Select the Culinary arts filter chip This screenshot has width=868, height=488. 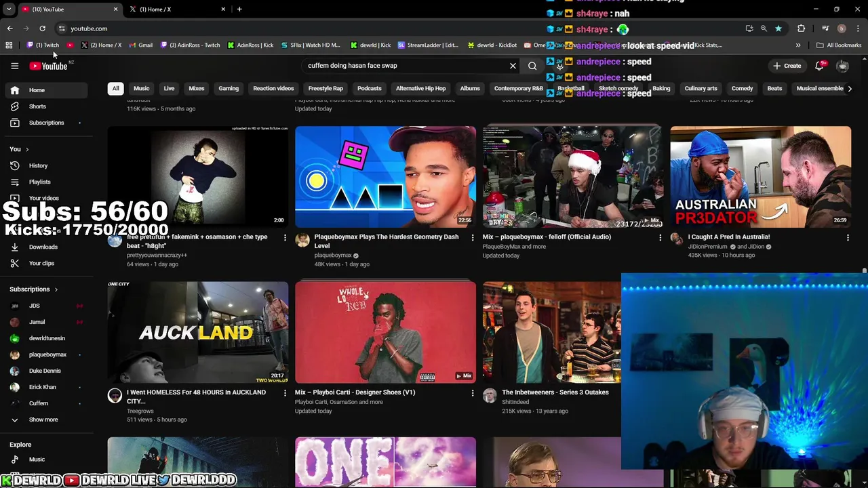pyautogui.click(x=701, y=88)
